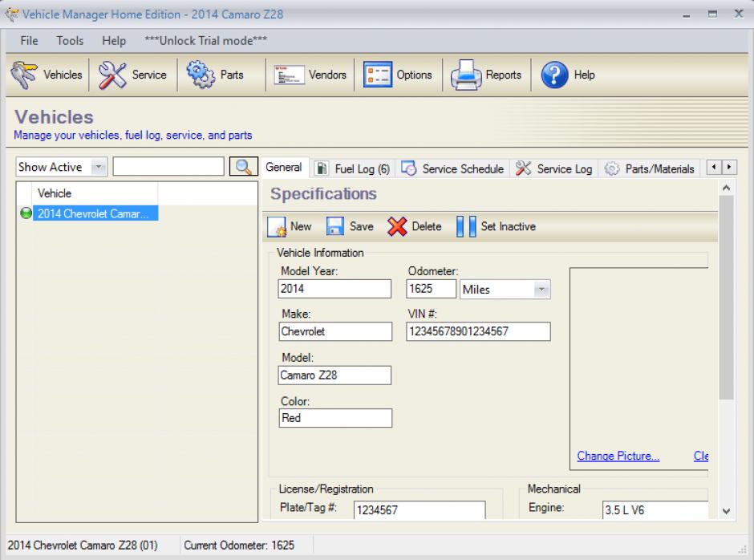Click the Service Schedule tab icon
The image size is (754, 560).
409,168
